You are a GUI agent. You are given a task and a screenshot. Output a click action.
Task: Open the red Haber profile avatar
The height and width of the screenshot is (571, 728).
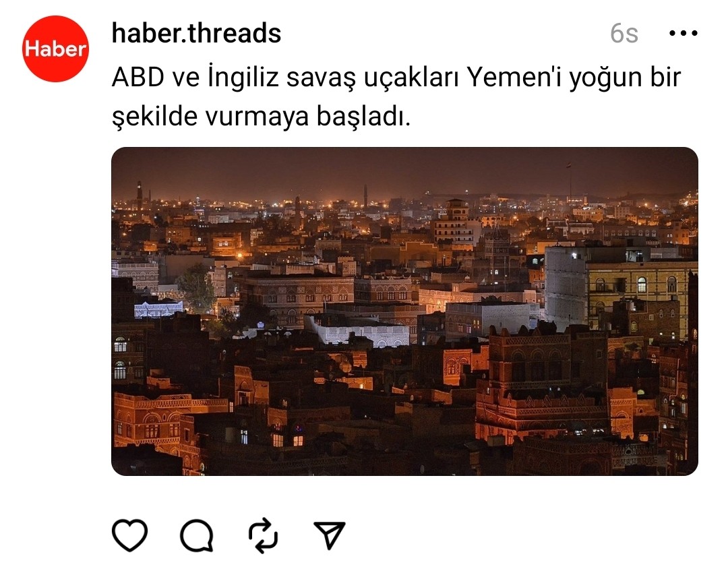point(55,49)
